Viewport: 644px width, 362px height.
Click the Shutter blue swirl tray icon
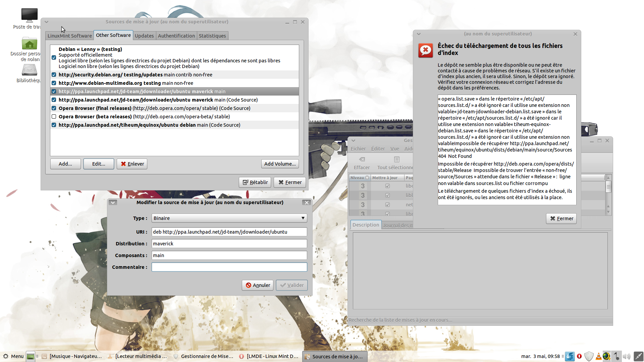click(570, 356)
